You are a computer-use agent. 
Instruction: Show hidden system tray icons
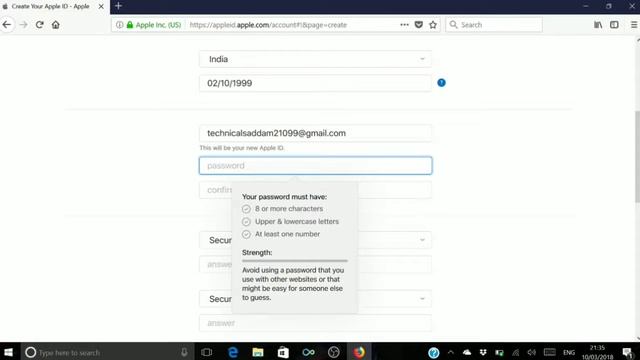coord(451,352)
